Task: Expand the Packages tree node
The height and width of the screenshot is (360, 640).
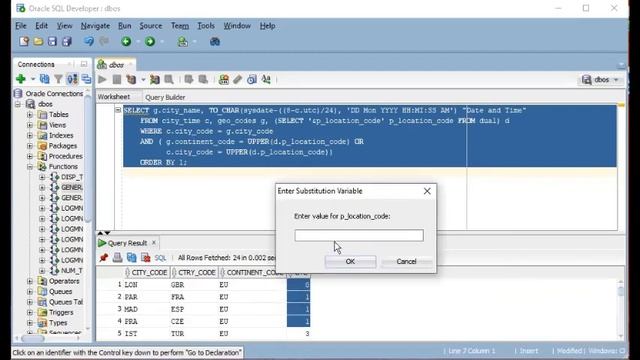Action: tap(30, 146)
